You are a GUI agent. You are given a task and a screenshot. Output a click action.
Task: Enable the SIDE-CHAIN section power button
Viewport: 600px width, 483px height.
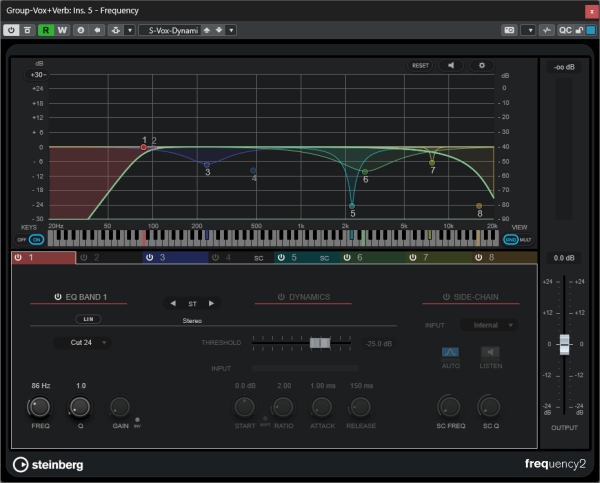click(446, 297)
